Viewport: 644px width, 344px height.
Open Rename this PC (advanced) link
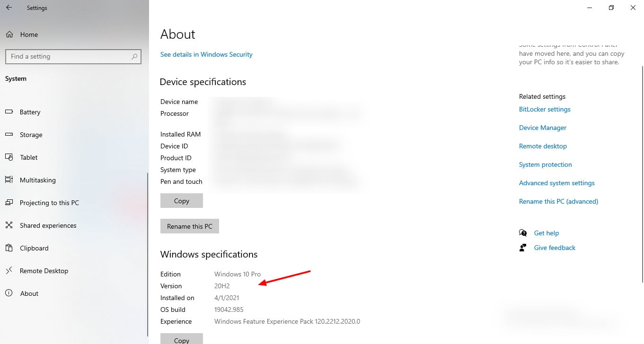point(559,201)
